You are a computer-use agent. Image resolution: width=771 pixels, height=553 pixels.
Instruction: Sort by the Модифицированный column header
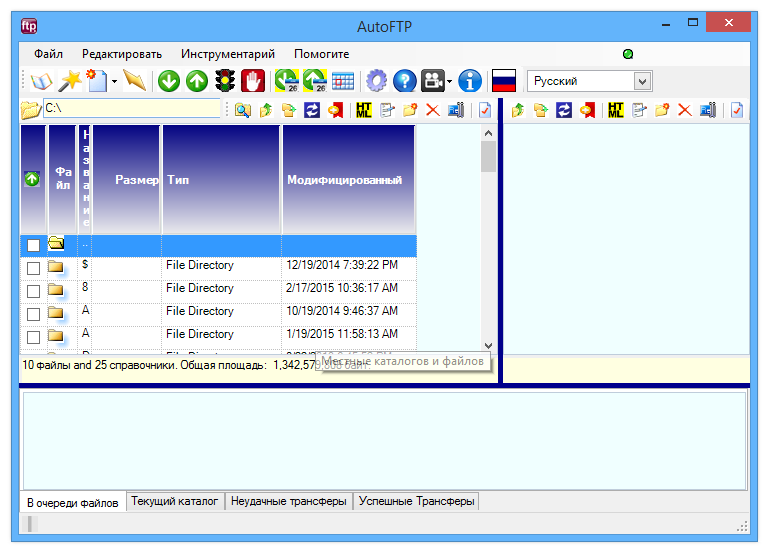349,179
